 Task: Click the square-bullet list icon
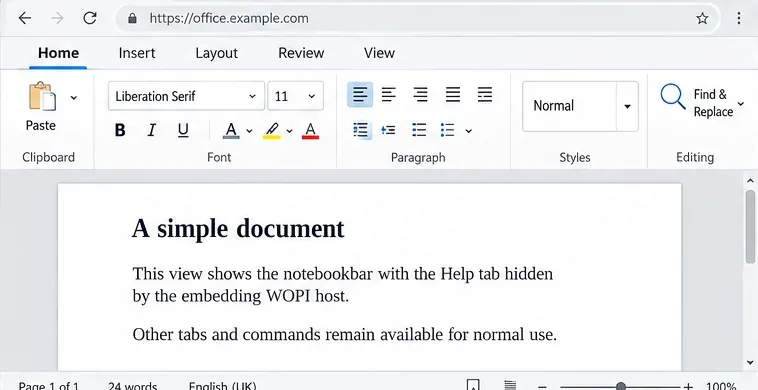click(419, 130)
